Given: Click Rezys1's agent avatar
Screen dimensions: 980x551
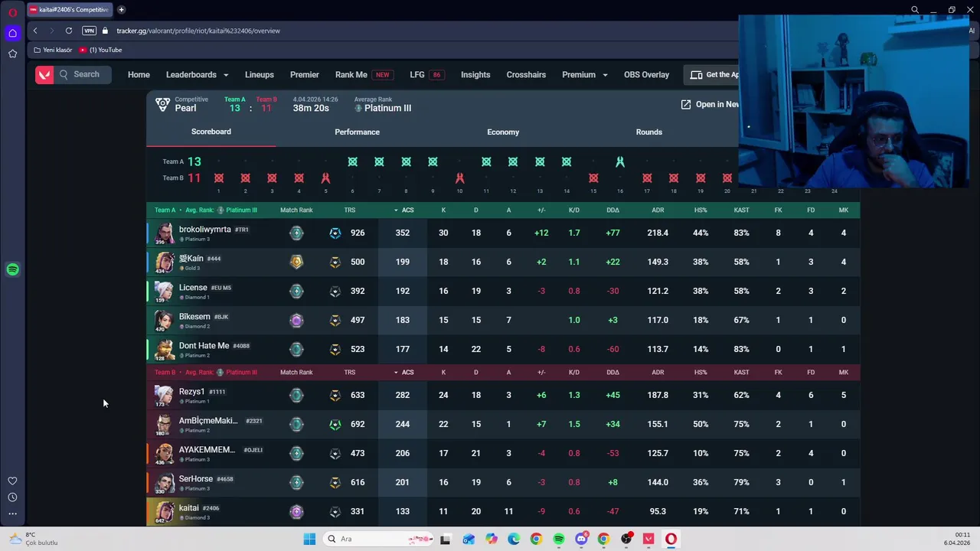Looking at the screenshot, I should pyautogui.click(x=164, y=396).
